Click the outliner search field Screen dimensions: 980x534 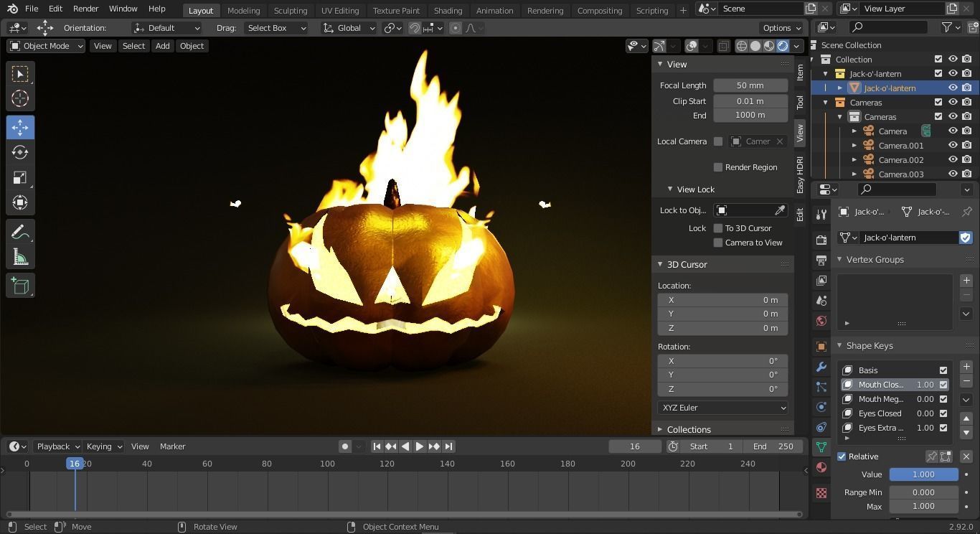point(888,27)
